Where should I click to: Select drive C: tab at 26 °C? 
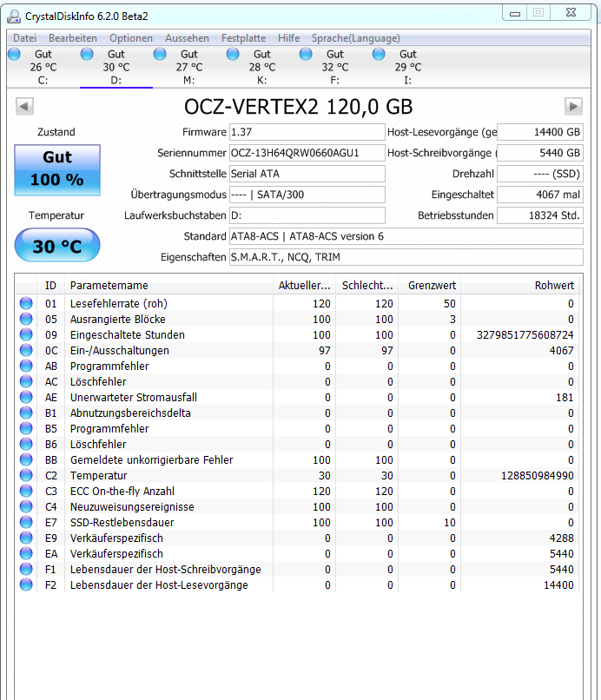coord(43,67)
